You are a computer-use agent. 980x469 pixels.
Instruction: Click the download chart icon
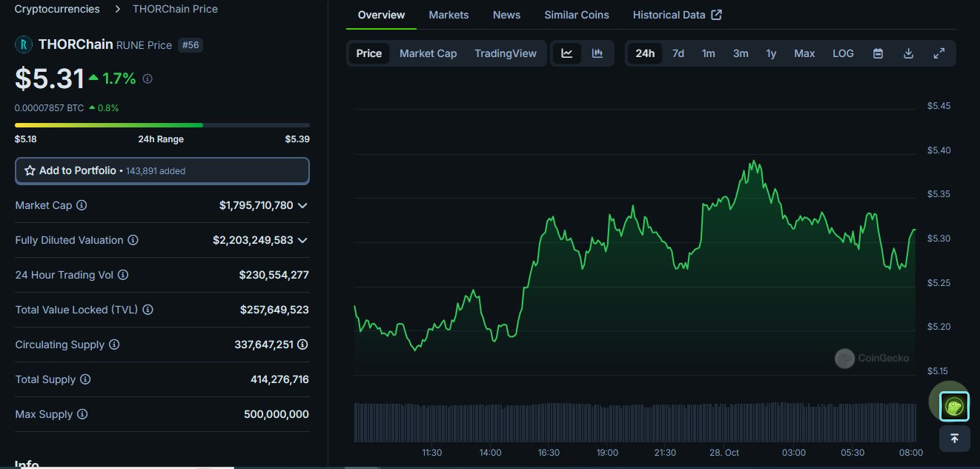coord(908,53)
